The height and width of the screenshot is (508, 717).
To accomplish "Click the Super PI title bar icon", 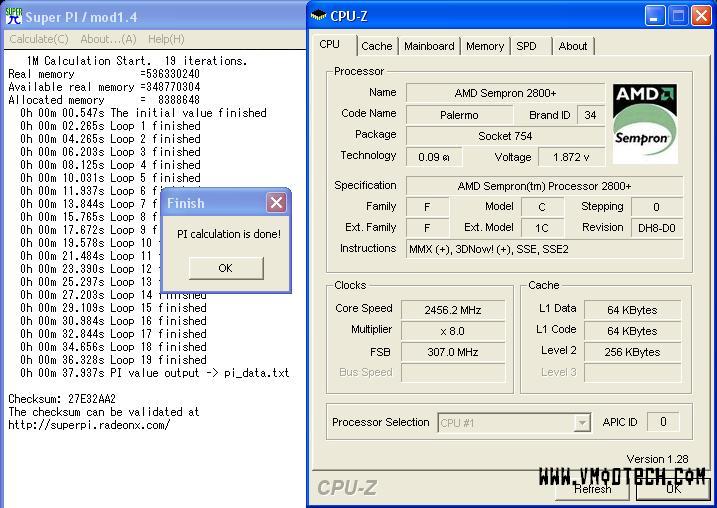I will click(x=13, y=16).
